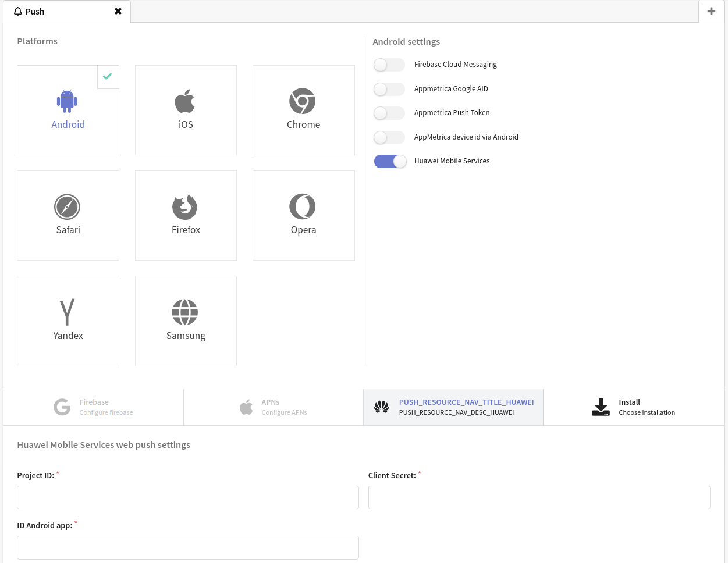Click 'Firebase Cloud Messaging' label text

click(x=456, y=65)
